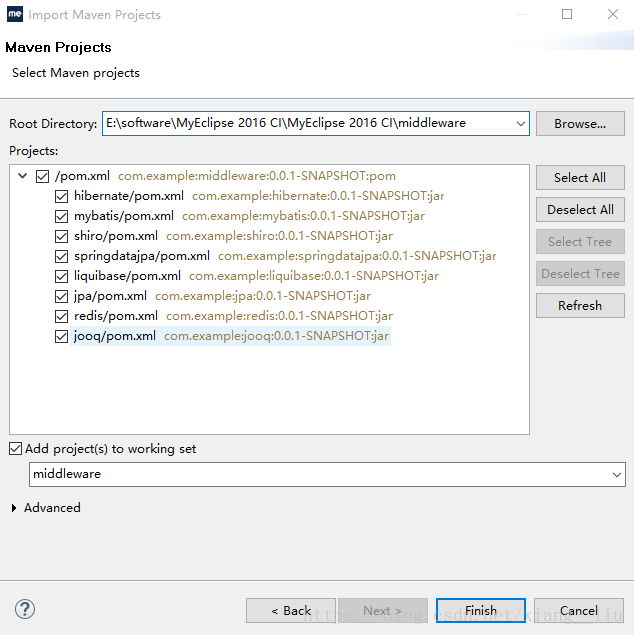Collapse the /pom.xml tree node
The image size is (634, 635).
click(23, 176)
